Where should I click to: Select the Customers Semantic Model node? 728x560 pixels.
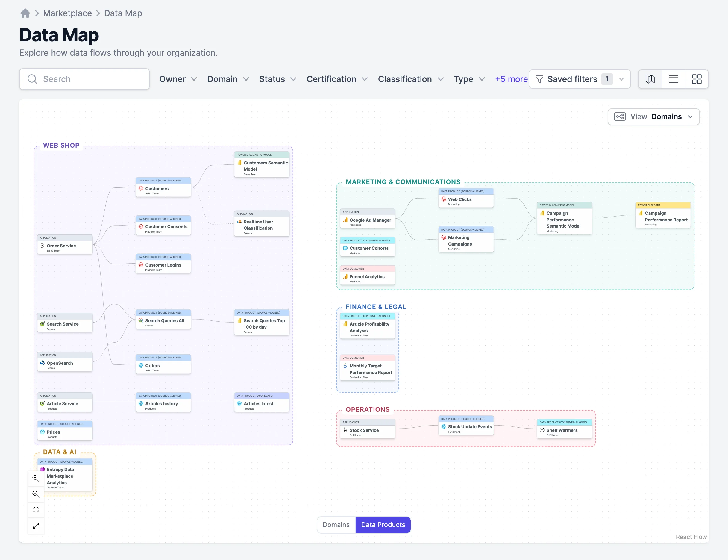click(262, 164)
